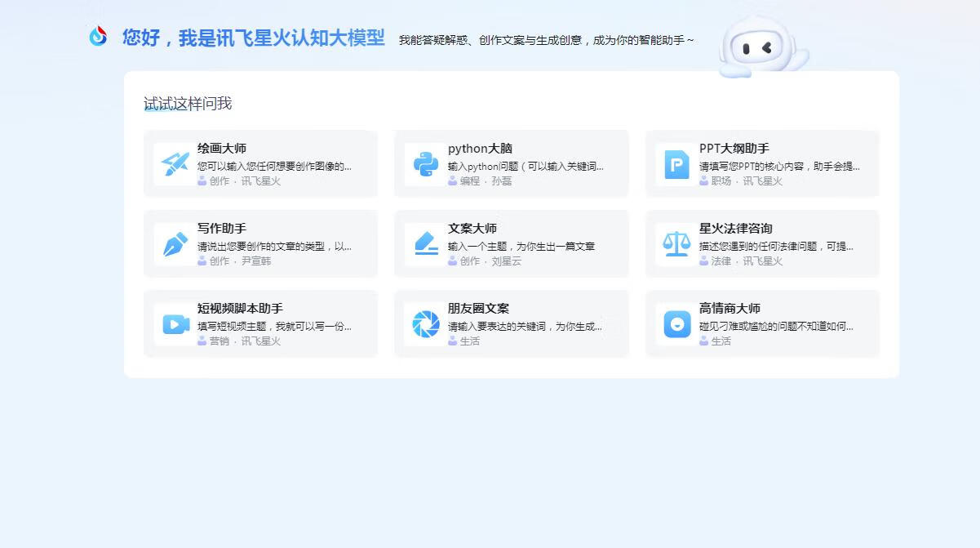The image size is (980, 548).
Task: Click the 高情商大师 smiley face icon
Action: click(x=676, y=324)
